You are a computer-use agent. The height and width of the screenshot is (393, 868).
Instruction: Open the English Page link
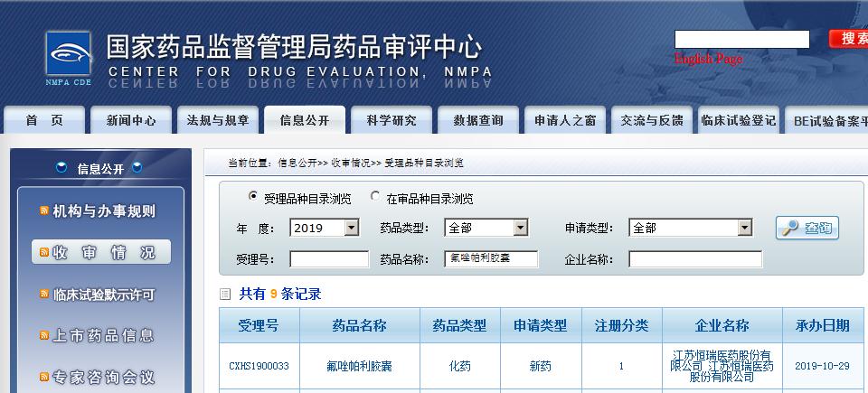[x=708, y=59]
